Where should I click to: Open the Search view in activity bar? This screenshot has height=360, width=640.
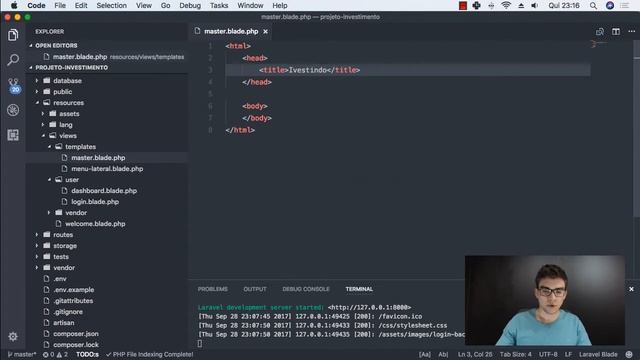coord(13,60)
